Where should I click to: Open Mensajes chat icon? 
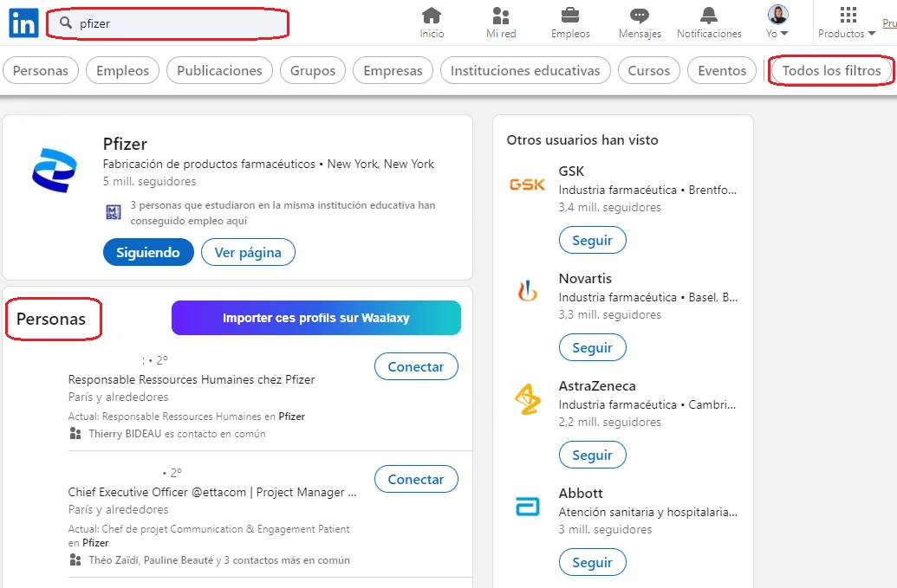coord(640,16)
